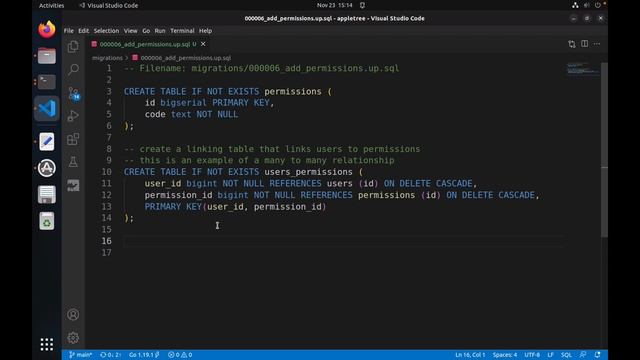
Task: Open the Extensions view
Action: [x=73, y=139]
